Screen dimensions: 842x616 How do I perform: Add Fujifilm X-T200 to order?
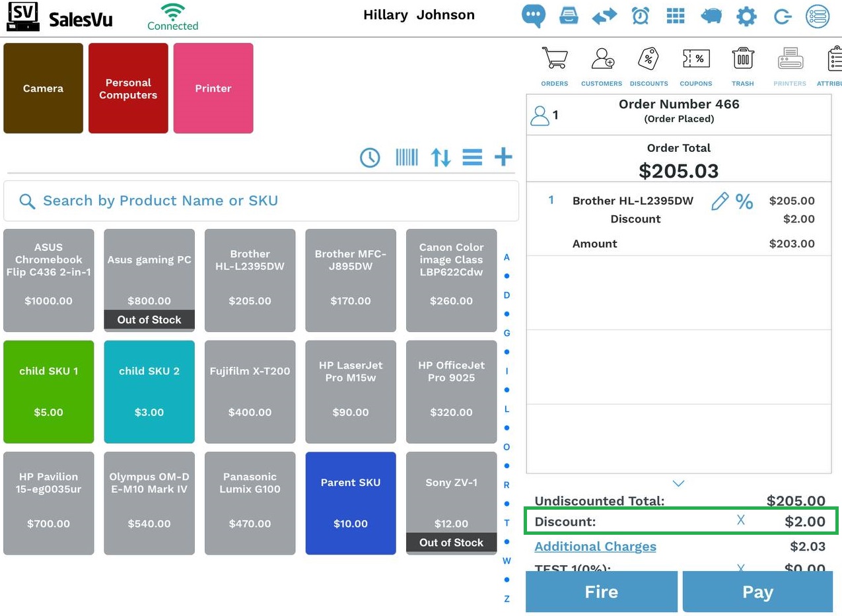pos(250,392)
